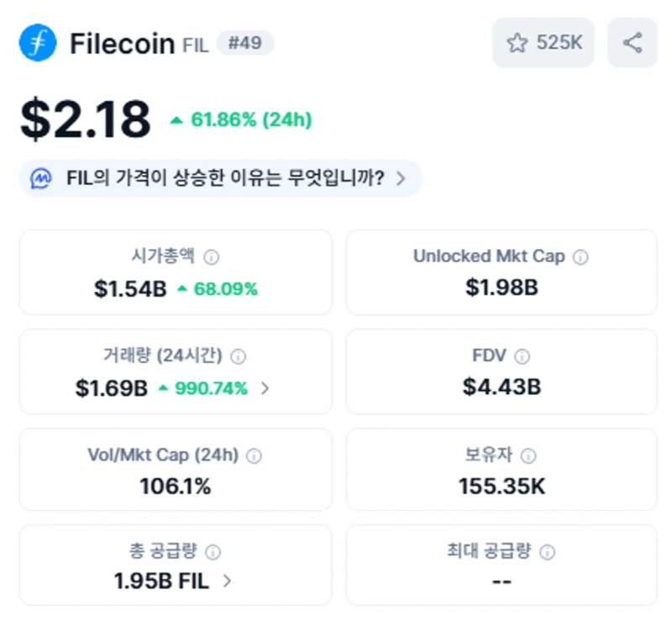Viewport: 672px width, 617px height.
Task: Click the info icon beside 최대 공급량
Action: [548, 552]
